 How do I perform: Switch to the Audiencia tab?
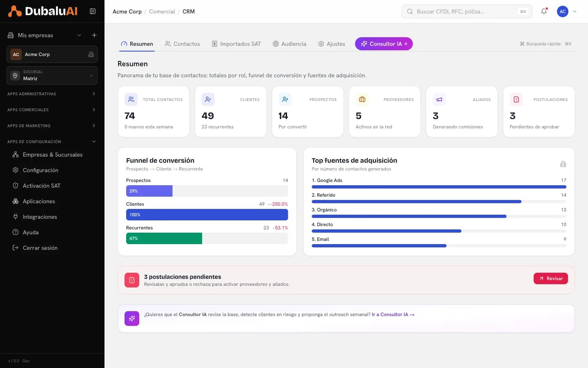click(x=290, y=44)
